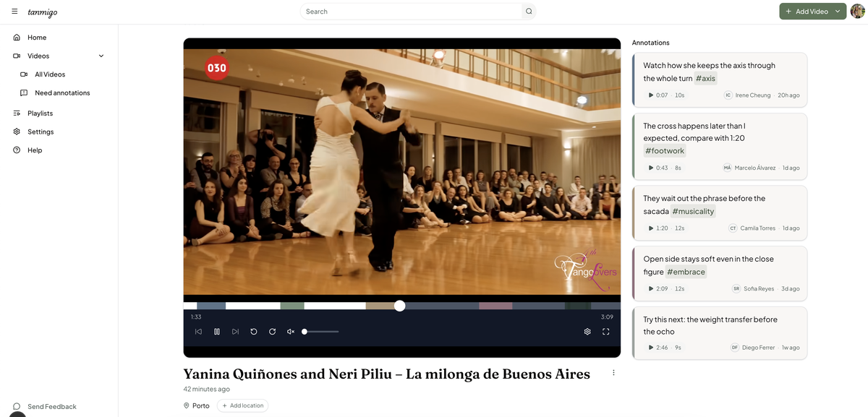Open video options three-dot menu
Viewport: 868px width, 417px height.
(x=613, y=373)
